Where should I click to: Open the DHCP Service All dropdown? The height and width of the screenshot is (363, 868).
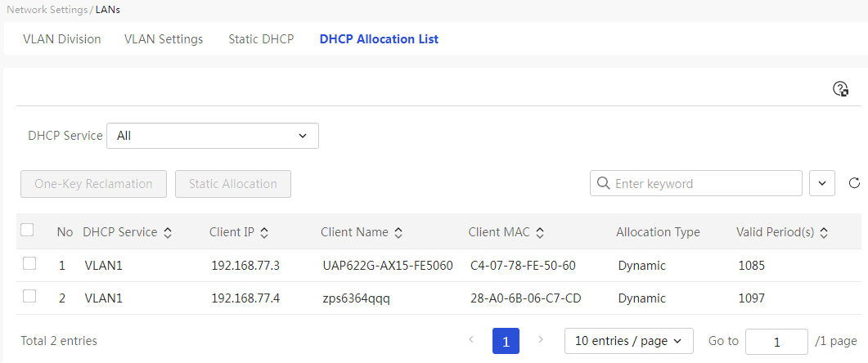213,136
